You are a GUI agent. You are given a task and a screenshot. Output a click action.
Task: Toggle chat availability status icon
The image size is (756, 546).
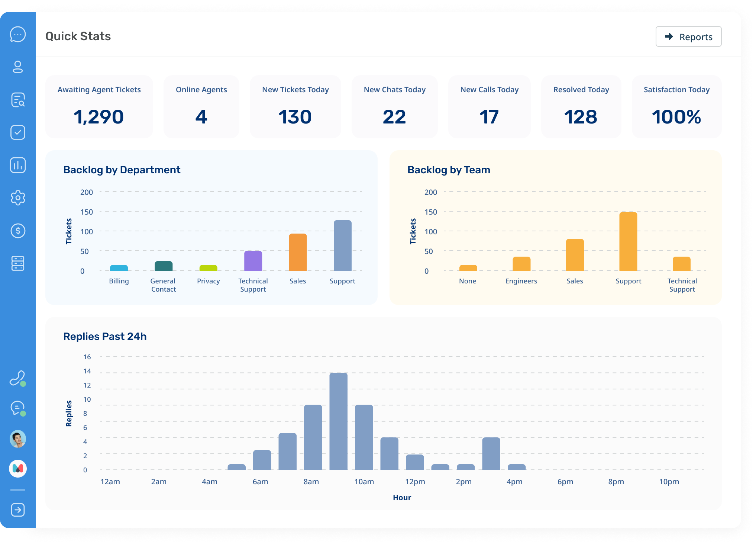[x=17, y=408]
